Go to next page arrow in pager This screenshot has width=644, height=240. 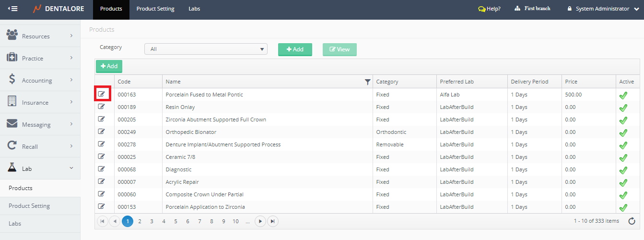[260, 221]
